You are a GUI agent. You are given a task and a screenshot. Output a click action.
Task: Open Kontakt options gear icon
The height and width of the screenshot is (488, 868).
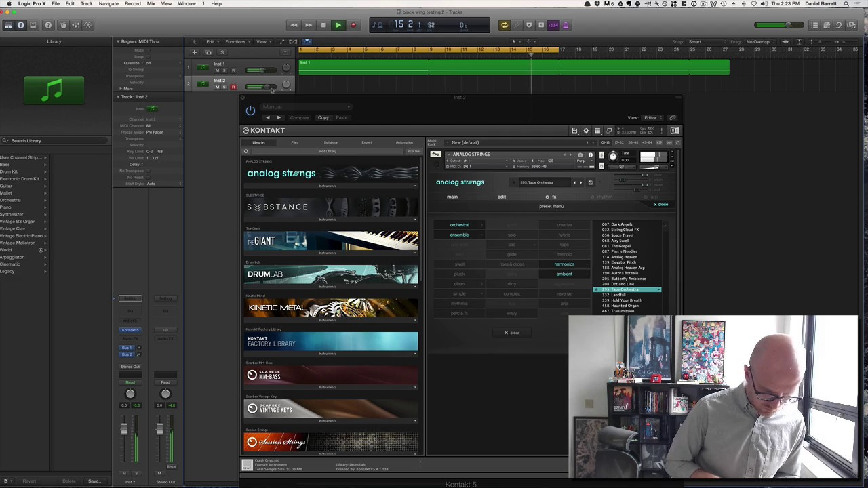586,131
